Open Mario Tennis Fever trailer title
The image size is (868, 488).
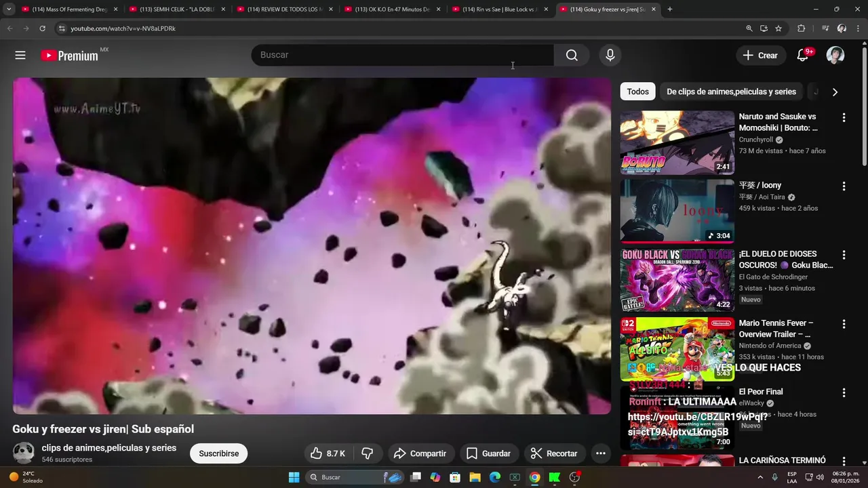click(775, 329)
